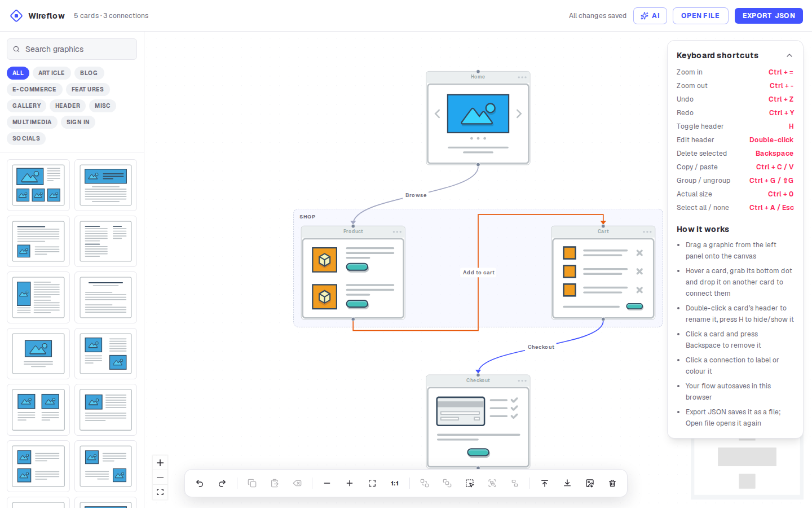Click the upload arrow icon in bottom toolbar
The image size is (812, 508).
[545, 483]
